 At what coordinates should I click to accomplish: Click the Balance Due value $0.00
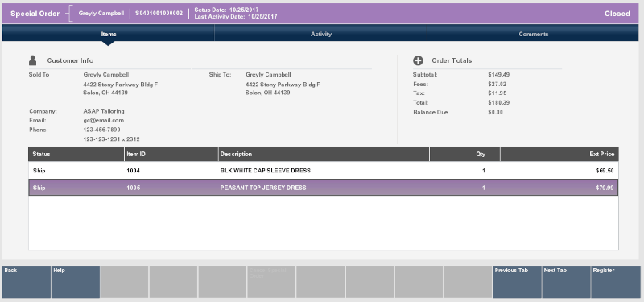495,112
